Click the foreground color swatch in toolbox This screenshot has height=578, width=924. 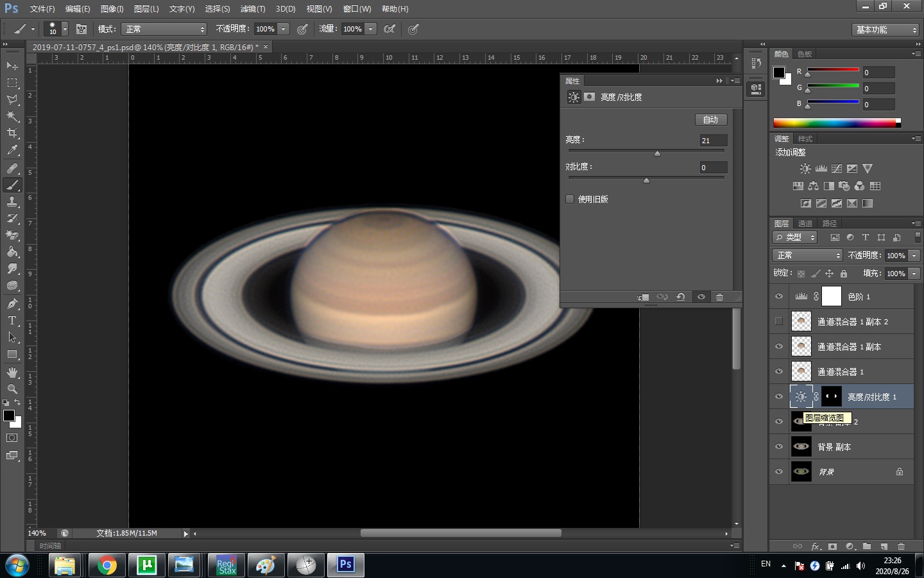tap(9, 416)
